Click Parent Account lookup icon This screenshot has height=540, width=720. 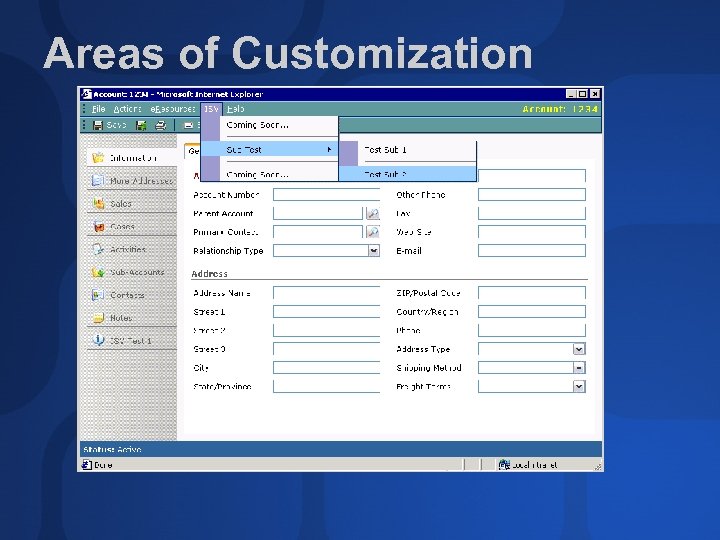[x=372, y=214]
